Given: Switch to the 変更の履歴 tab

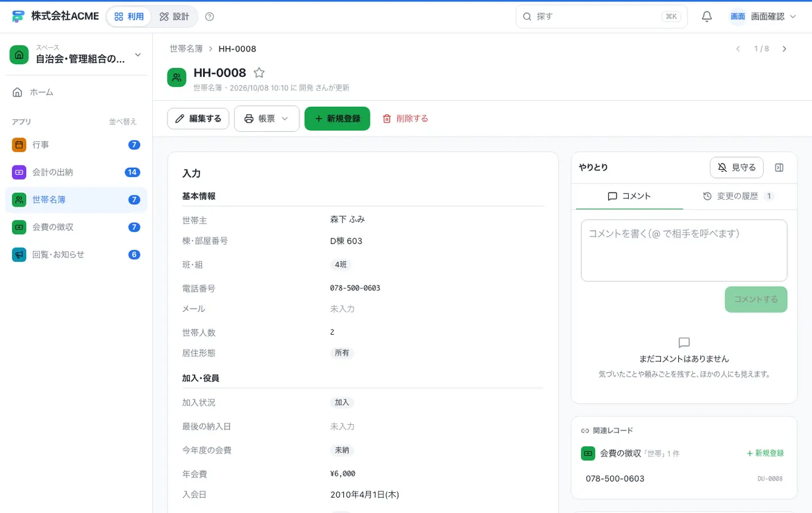Looking at the screenshot, I should click(738, 197).
